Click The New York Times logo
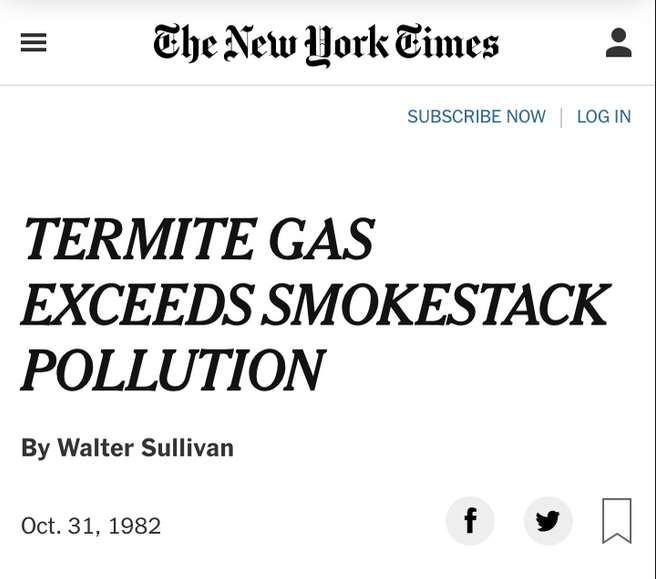656x579 pixels. click(326, 44)
